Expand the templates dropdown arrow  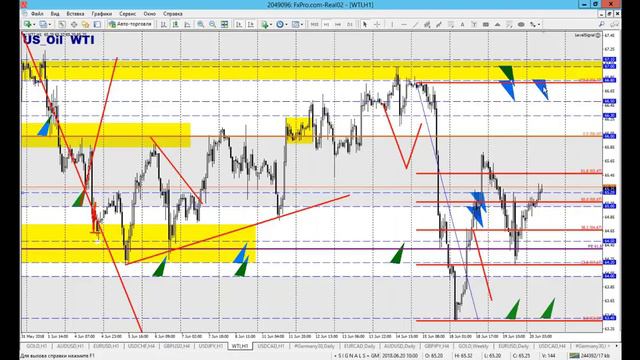coord(302,24)
